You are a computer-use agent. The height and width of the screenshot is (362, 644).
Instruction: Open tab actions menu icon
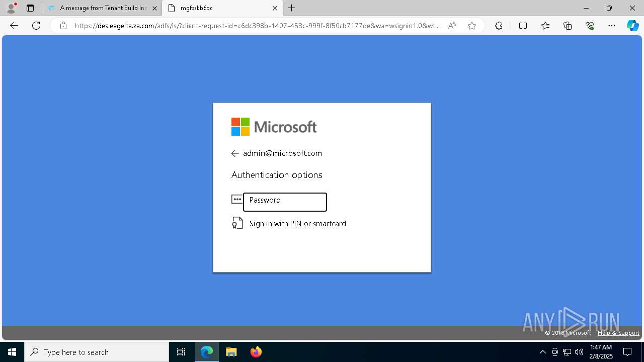(x=30, y=8)
